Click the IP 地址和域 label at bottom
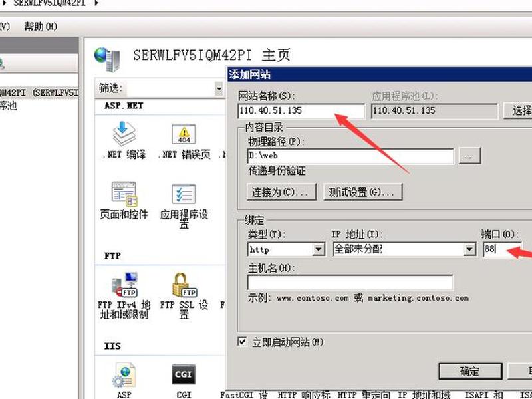 point(424,394)
